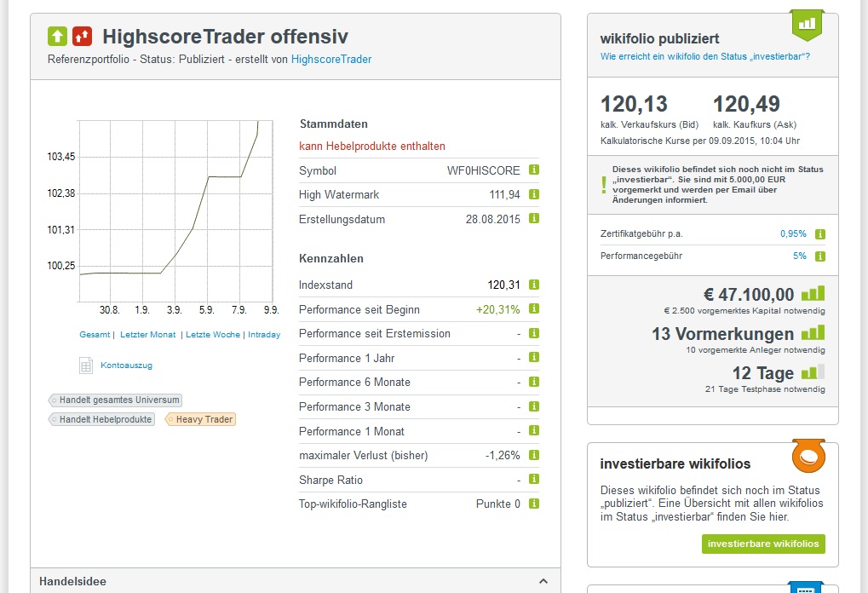Screen dimensions: 868x593
Task: Open info icon for High Watermark
Action: point(533,194)
